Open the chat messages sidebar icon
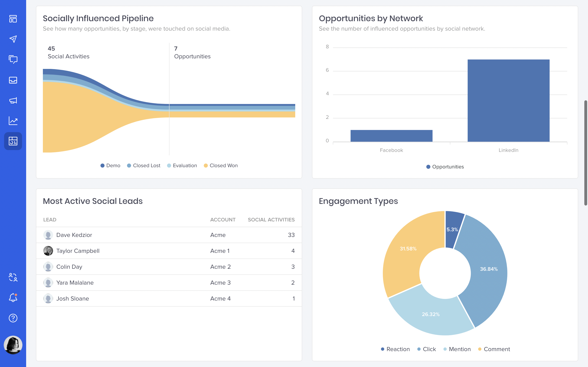588x367 pixels. [13, 60]
